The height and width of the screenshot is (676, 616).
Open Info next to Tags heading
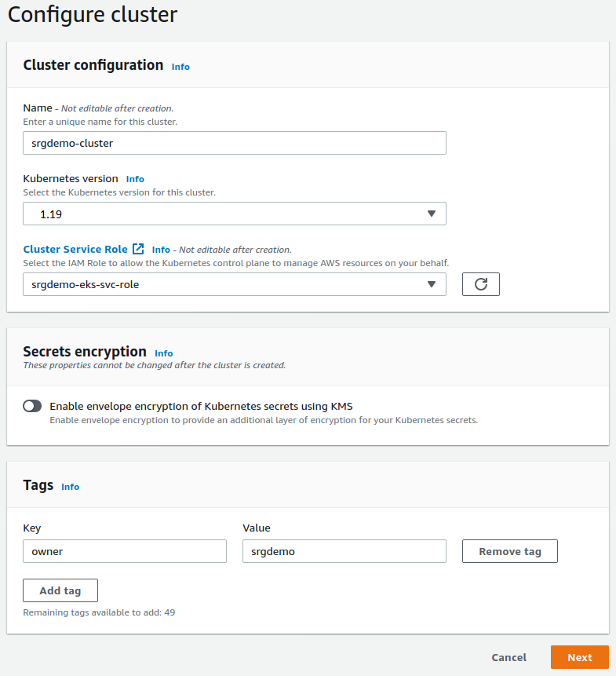pos(71,487)
